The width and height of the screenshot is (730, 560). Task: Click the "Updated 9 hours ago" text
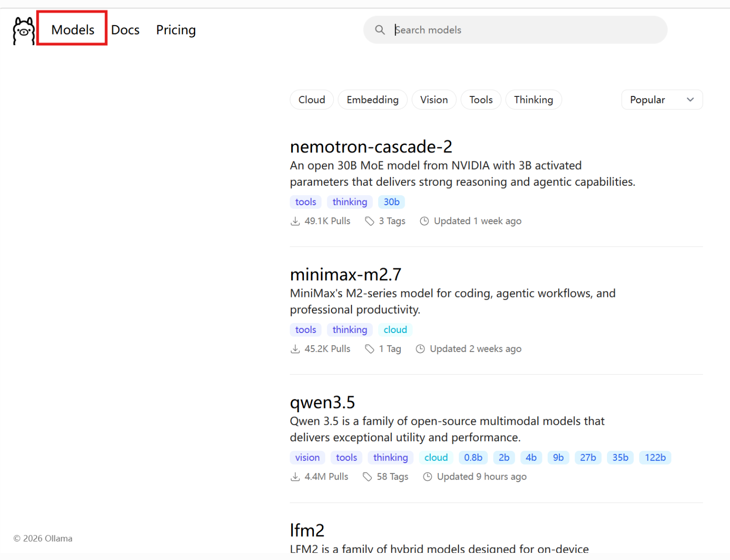coord(482,477)
